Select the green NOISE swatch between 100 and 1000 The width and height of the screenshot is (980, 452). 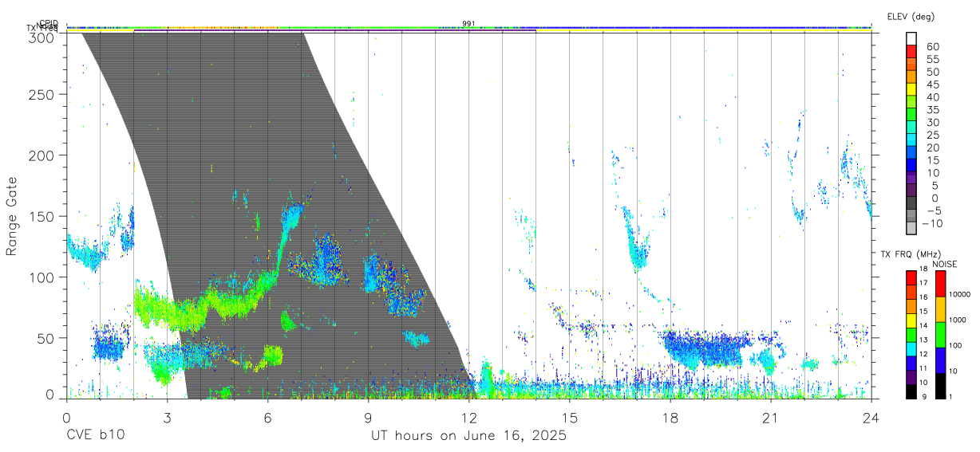click(x=940, y=335)
